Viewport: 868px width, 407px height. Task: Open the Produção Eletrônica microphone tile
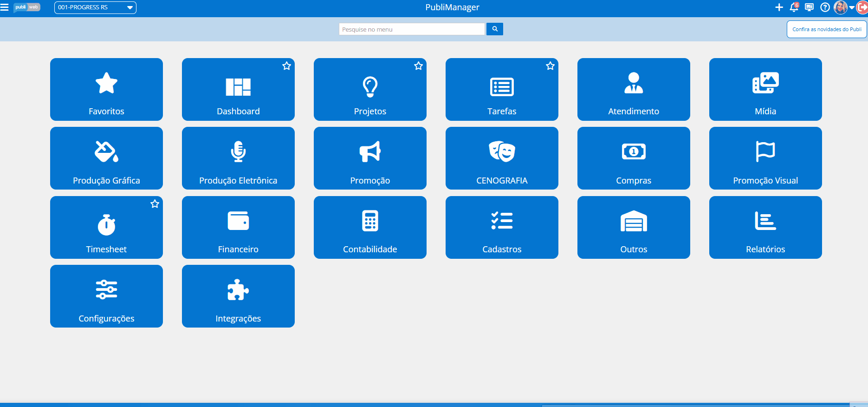[x=238, y=158]
